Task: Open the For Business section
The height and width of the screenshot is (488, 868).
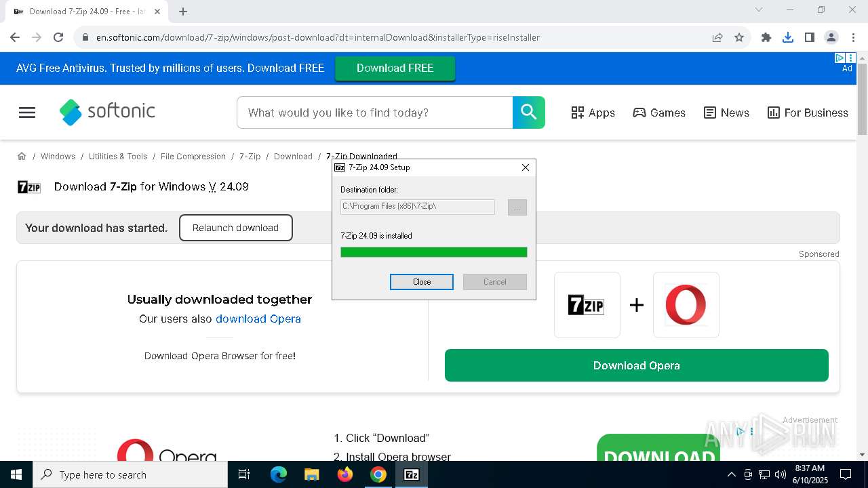Action: coord(808,113)
